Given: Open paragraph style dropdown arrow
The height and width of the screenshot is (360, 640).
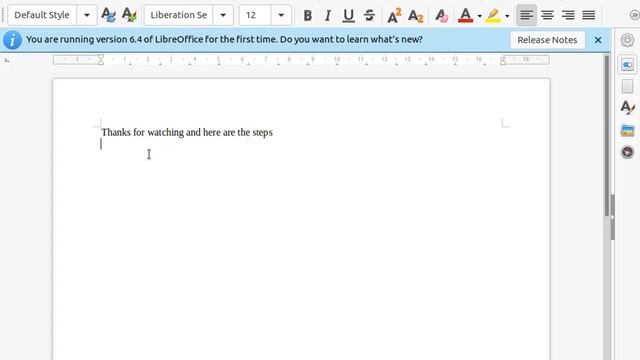Looking at the screenshot, I should point(87,15).
